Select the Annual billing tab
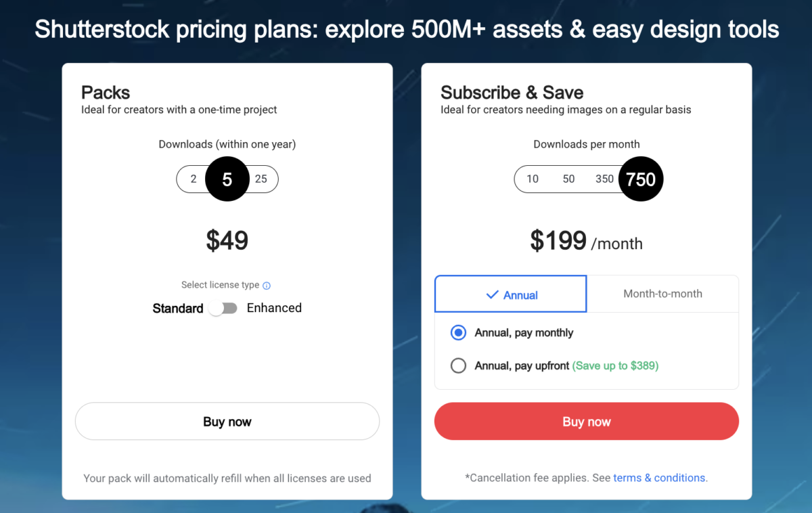812x513 pixels. pos(510,294)
